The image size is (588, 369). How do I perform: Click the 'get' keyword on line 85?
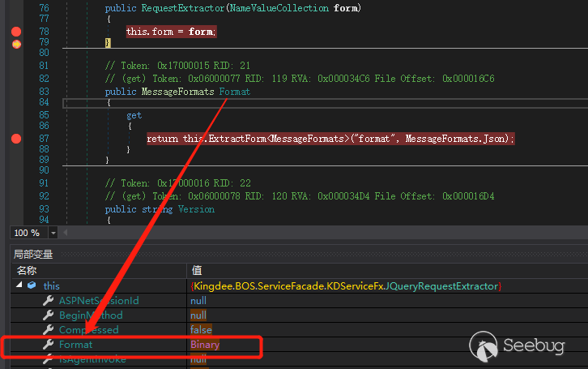(134, 115)
